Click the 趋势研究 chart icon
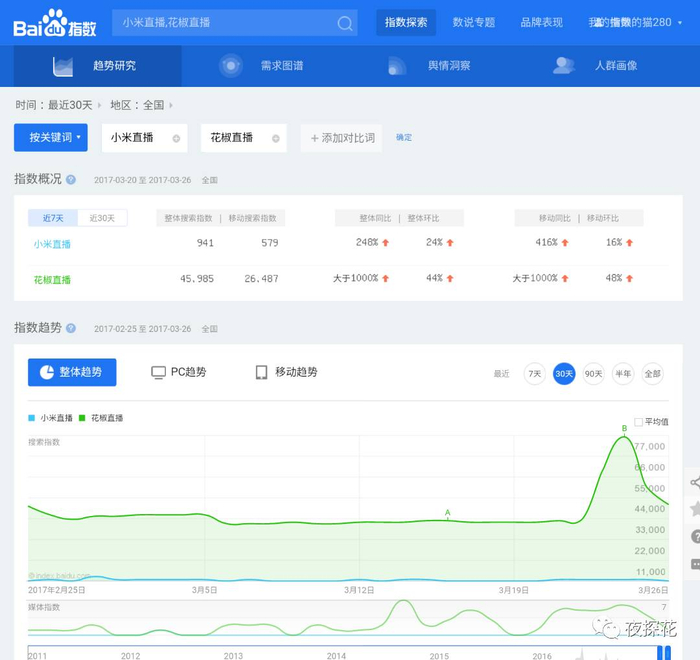 [62, 66]
